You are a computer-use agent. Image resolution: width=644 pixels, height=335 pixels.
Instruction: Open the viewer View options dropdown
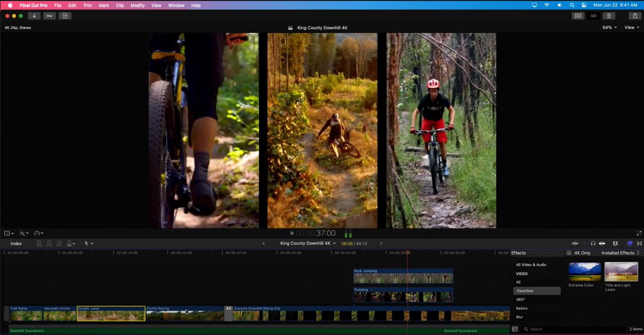(631, 28)
